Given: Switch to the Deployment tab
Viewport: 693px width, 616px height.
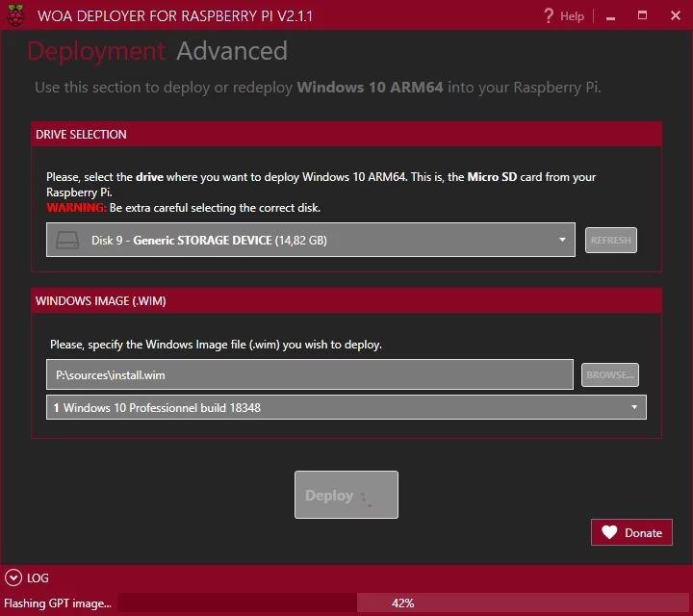Looking at the screenshot, I should point(96,51).
